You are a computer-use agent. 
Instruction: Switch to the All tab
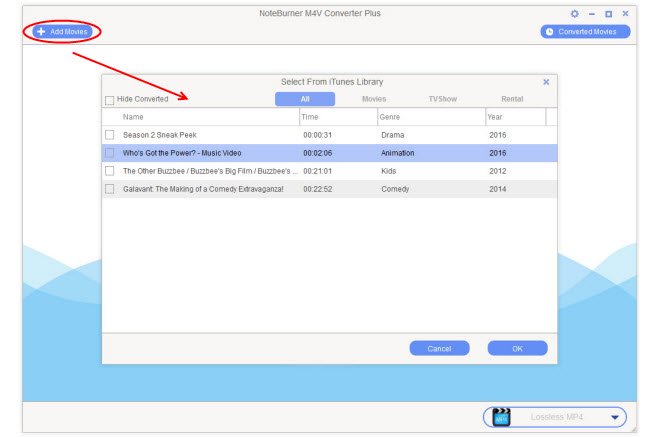coord(305,99)
